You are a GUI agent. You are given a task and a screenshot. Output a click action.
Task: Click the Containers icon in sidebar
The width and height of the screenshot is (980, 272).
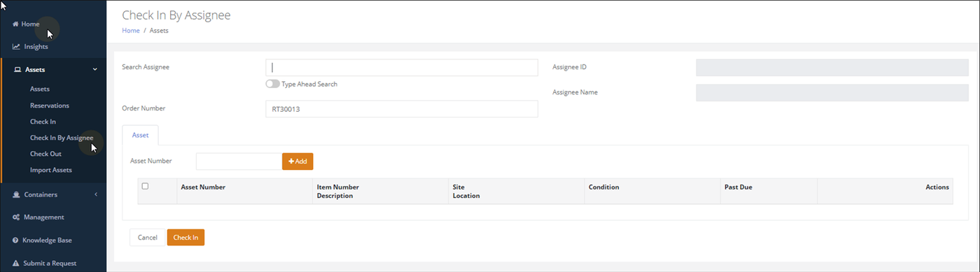tap(16, 194)
